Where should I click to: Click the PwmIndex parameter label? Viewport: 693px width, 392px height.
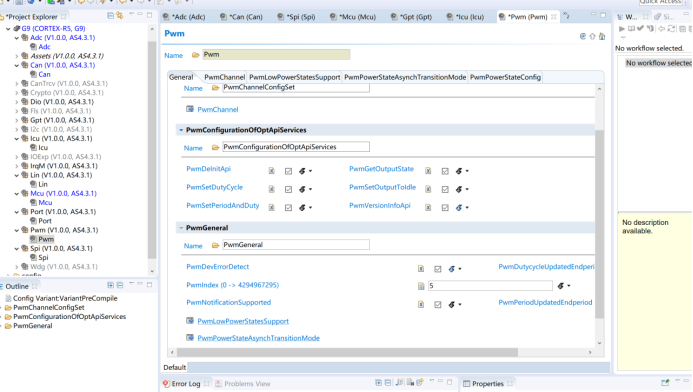(232, 285)
